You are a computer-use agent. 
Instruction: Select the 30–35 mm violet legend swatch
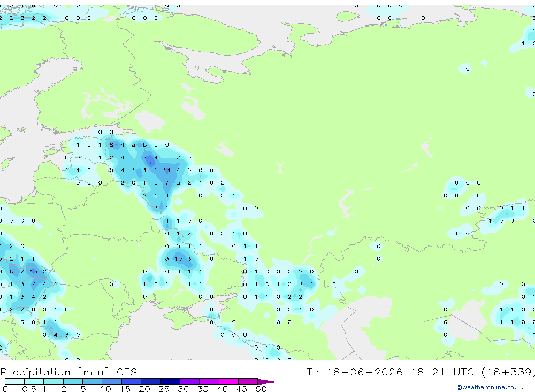click(x=190, y=381)
